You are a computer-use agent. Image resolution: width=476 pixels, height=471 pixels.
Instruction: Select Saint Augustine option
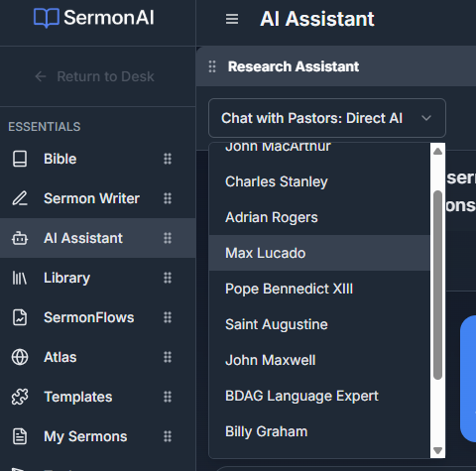pos(319,324)
